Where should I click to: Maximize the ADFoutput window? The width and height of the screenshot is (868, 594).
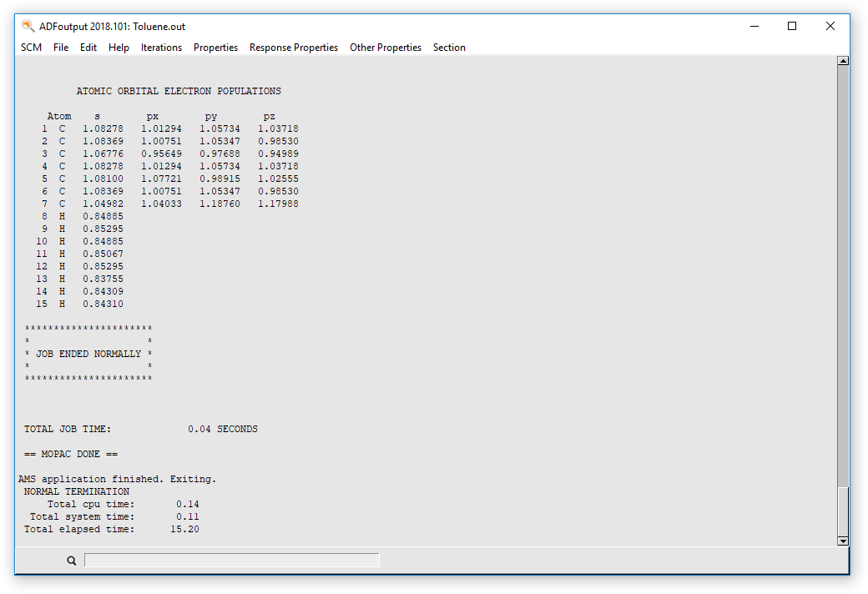coord(792,26)
